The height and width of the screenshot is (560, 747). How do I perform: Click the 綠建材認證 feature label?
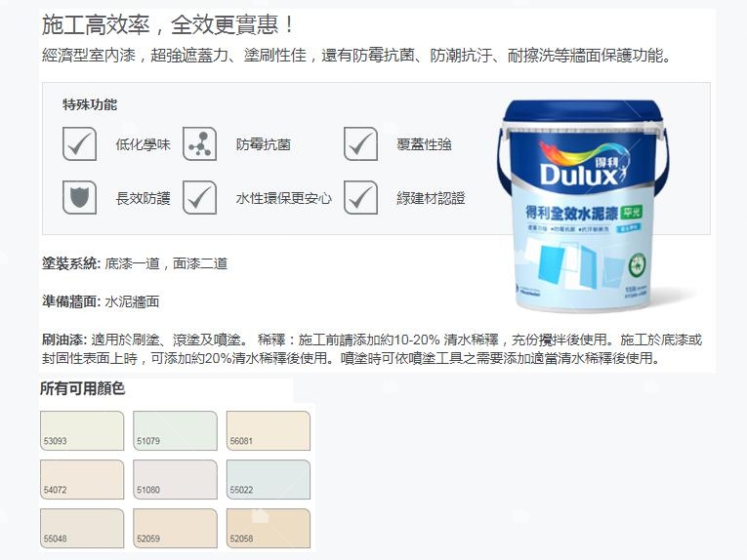(431, 198)
